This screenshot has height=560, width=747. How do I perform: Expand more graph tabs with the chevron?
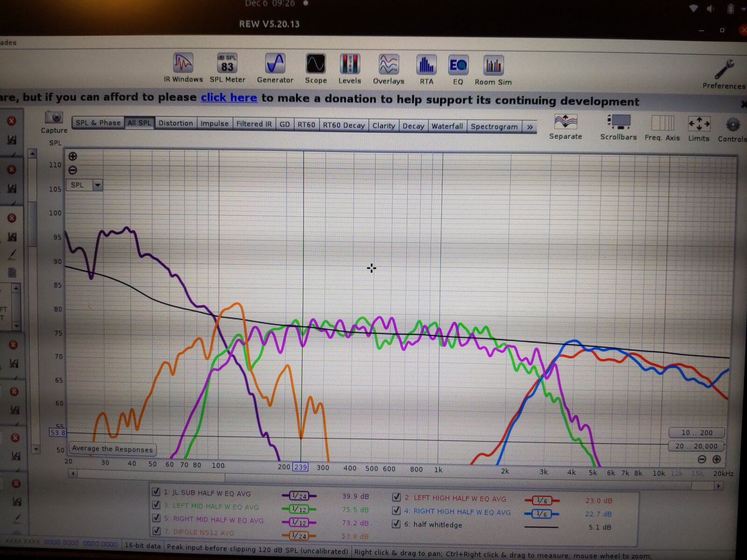click(530, 127)
